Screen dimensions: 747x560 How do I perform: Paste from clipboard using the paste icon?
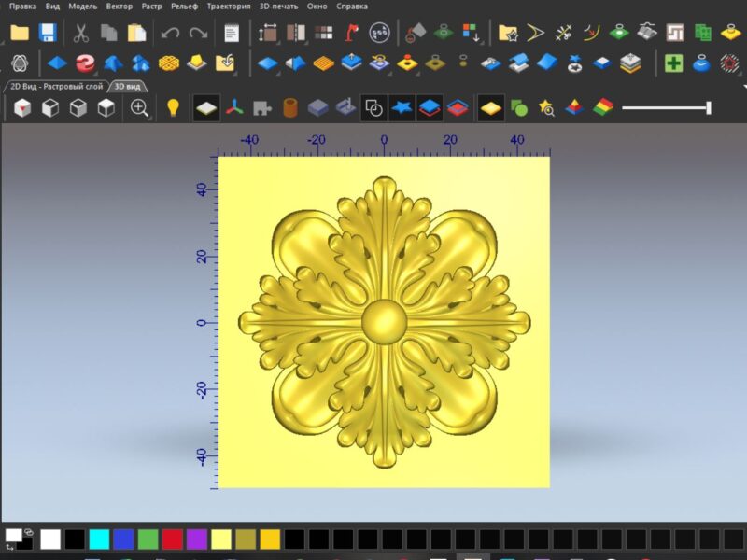click(x=136, y=33)
